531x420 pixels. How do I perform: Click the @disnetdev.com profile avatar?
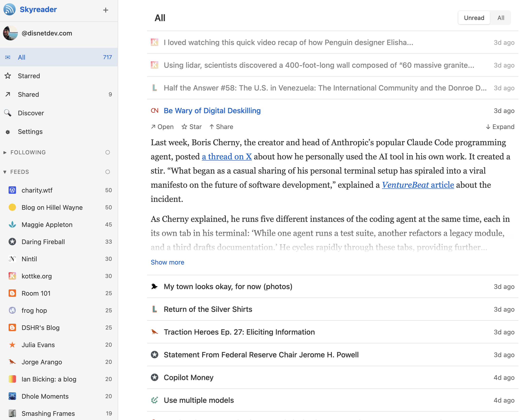10,33
